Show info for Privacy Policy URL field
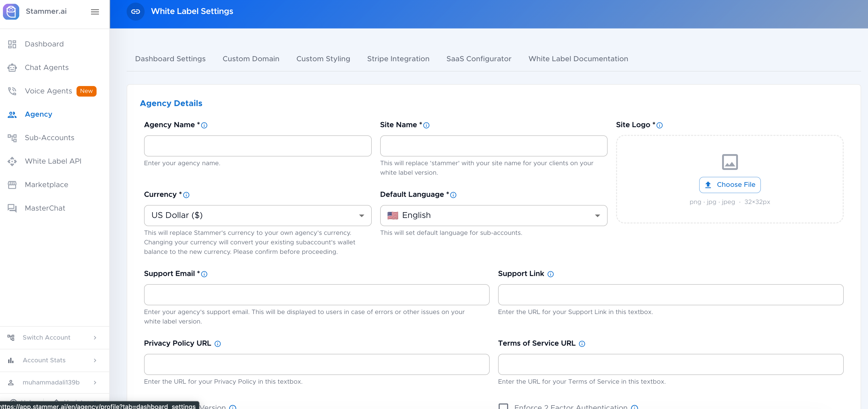 [218, 344]
